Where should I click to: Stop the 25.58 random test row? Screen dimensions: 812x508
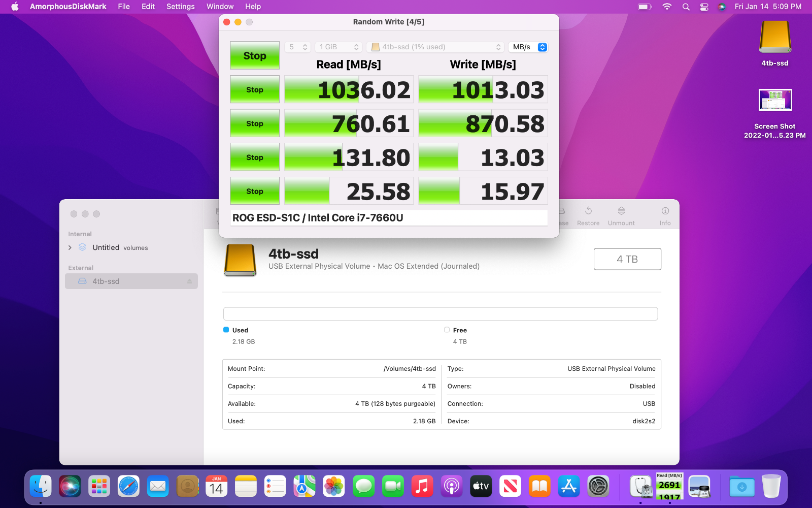click(255, 191)
